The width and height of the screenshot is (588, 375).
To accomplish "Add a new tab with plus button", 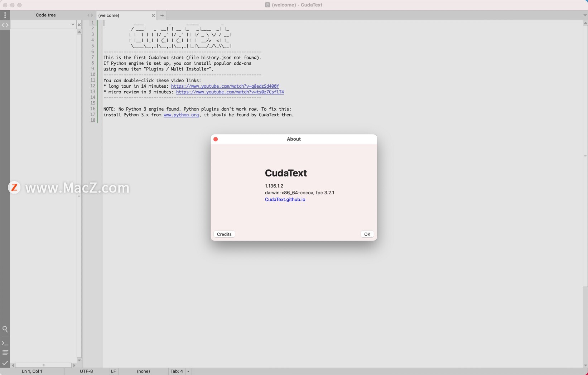I will click(x=162, y=15).
